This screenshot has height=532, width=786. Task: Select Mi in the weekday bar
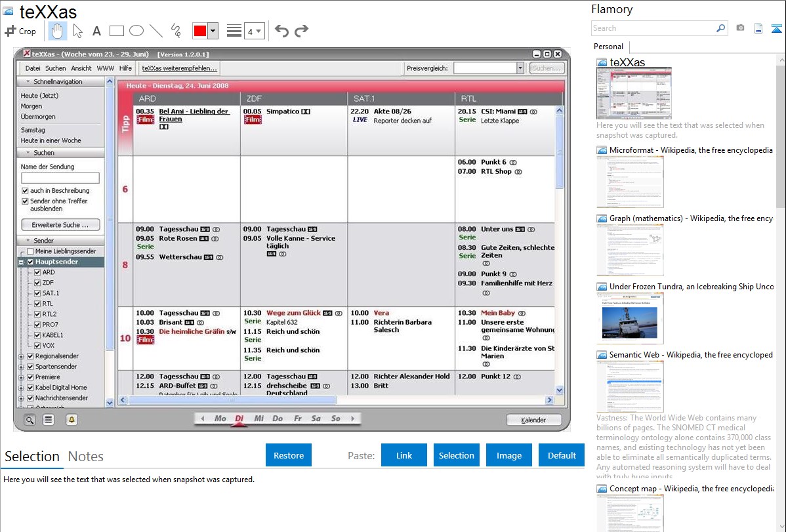(259, 418)
